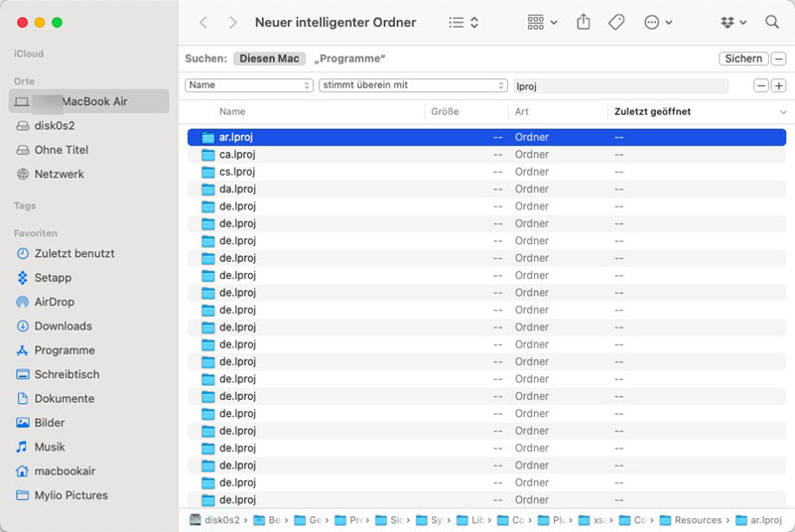Image resolution: width=795 pixels, height=532 pixels.
Task: Remove the search criterion with minus
Action: coord(761,85)
